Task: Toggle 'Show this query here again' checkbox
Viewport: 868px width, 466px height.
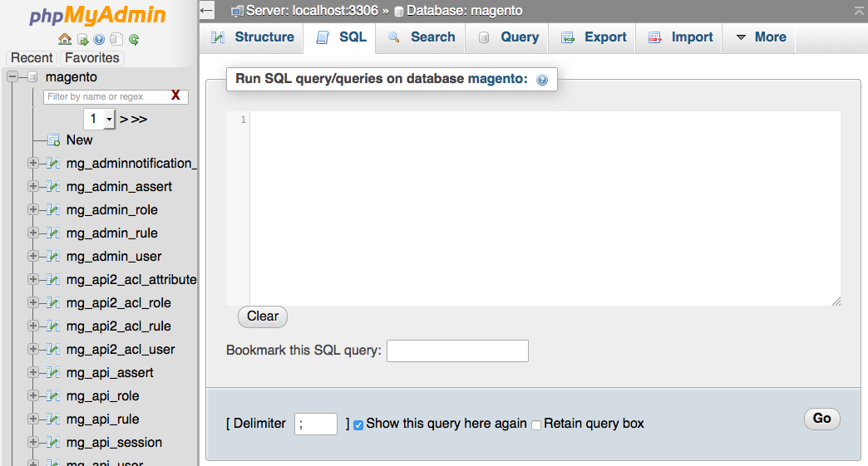Action: point(358,424)
